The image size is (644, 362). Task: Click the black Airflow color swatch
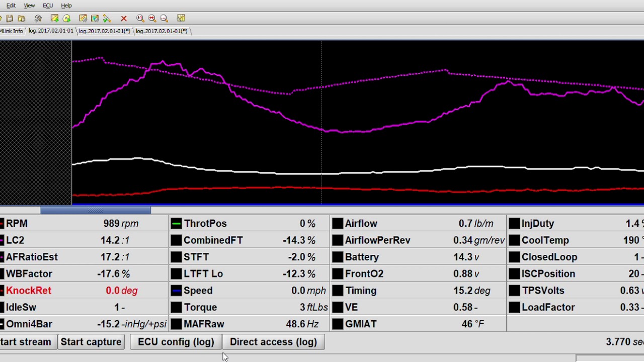(x=338, y=224)
